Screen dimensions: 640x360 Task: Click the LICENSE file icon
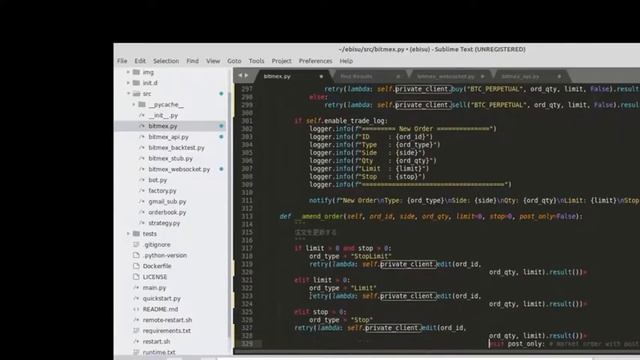[x=136, y=277]
